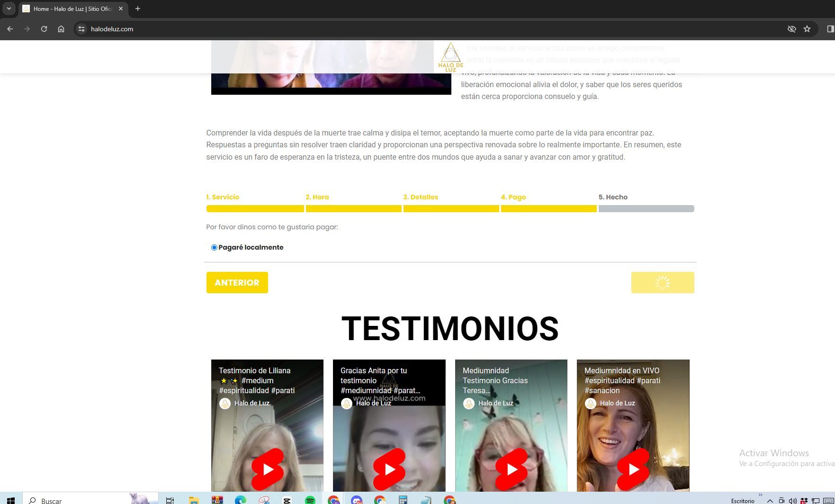Open a new browser tab
The image size is (835, 504).
pyautogui.click(x=138, y=9)
